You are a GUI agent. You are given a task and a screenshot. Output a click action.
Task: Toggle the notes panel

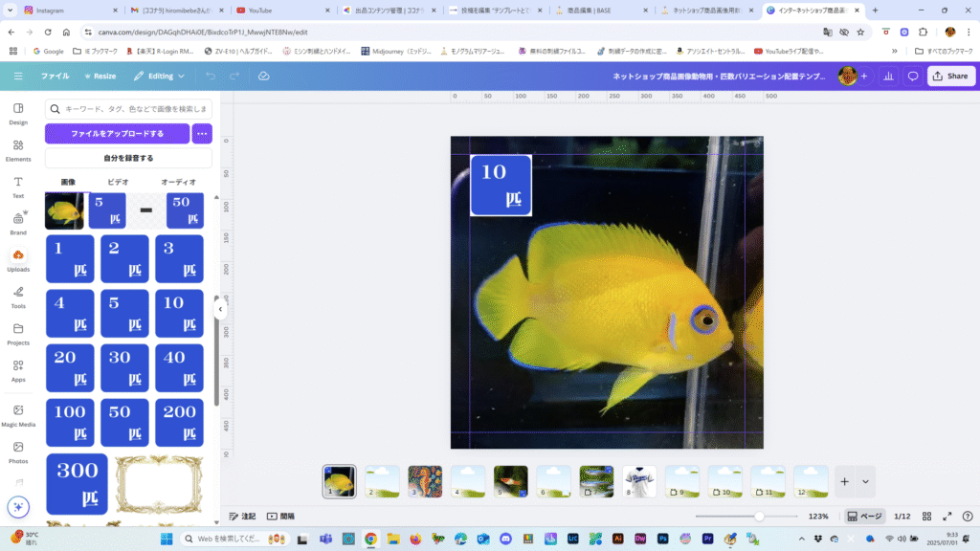point(242,516)
